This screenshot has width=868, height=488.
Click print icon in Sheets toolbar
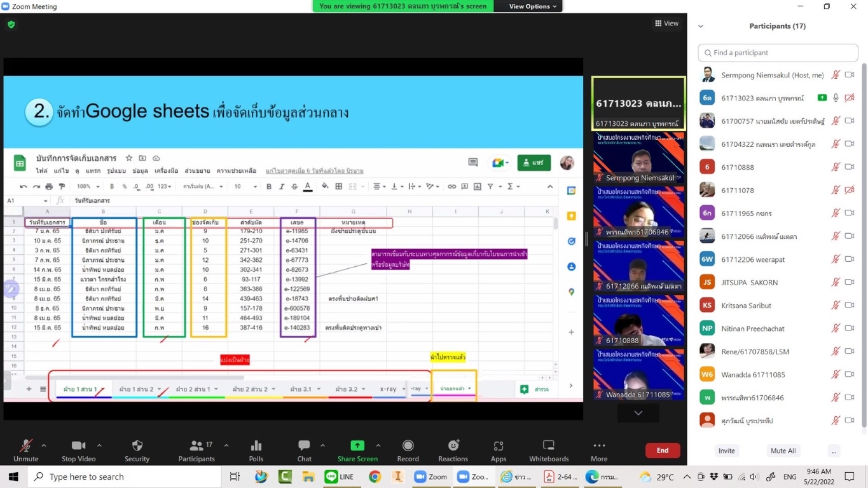tap(48, 187)
